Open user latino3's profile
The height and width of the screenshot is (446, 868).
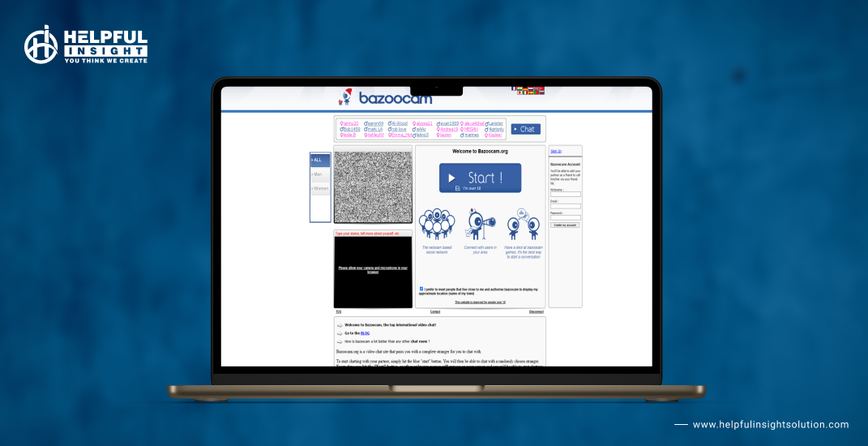pyautogui.click(x=422, y=135)
